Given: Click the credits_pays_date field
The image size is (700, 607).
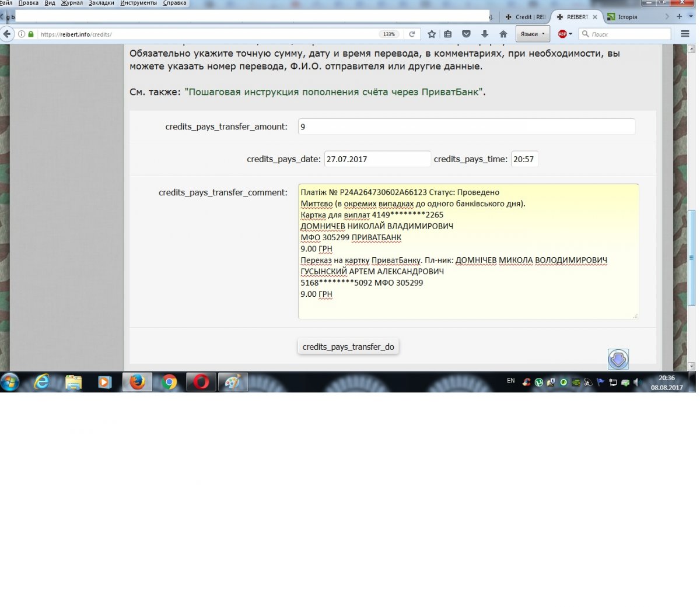Looking at the screenshot, I should tap(377, 159).
